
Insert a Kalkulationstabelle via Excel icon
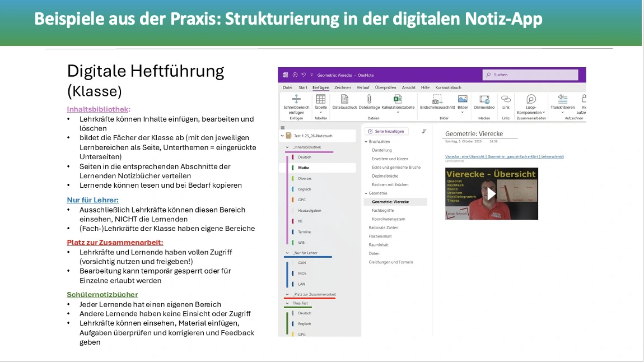398,99
